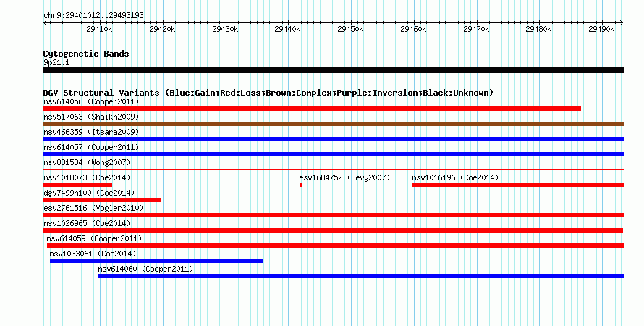Click the 29470k ruler tick label
The width and height of the screenshot is (644, 326).
click(476, 29)
